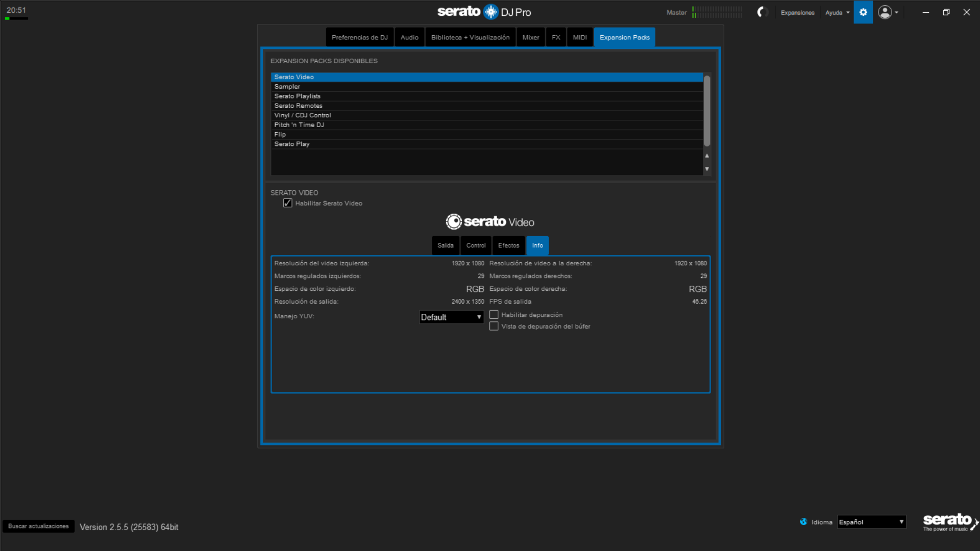
Task: Check the Vista de depuración del búfer checkbox
Action: pos(494,326)
